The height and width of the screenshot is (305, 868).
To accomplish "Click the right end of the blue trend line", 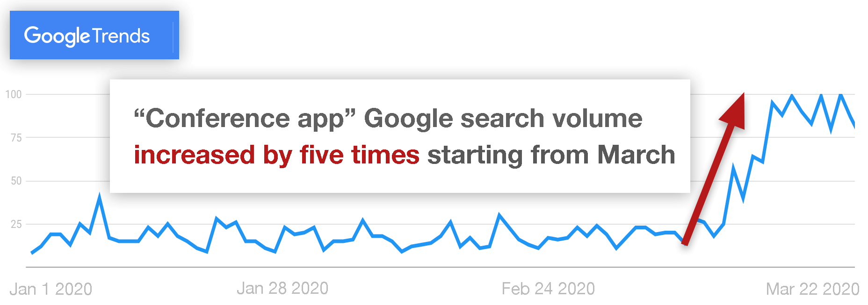I will coord(854,124).
